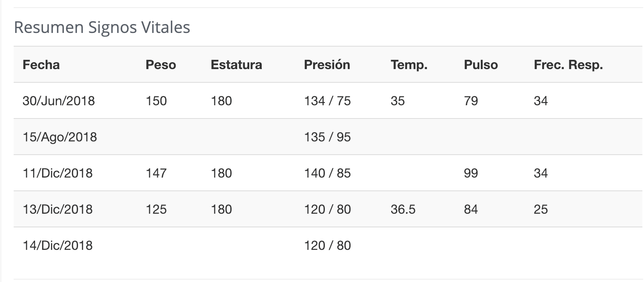Click the Temp. column header
Viewport: 644px width, 282px height.
pyautogui.click(x=409, y=65)
